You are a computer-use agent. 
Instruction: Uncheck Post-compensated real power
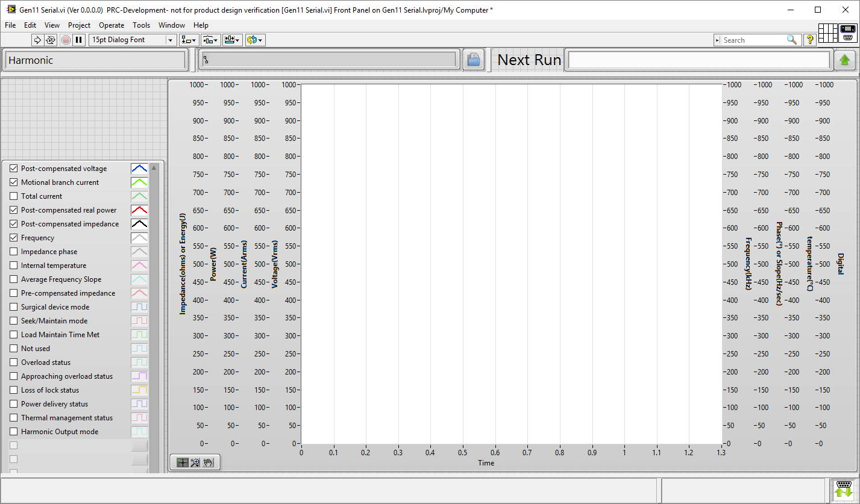click(x=14, y=210)
